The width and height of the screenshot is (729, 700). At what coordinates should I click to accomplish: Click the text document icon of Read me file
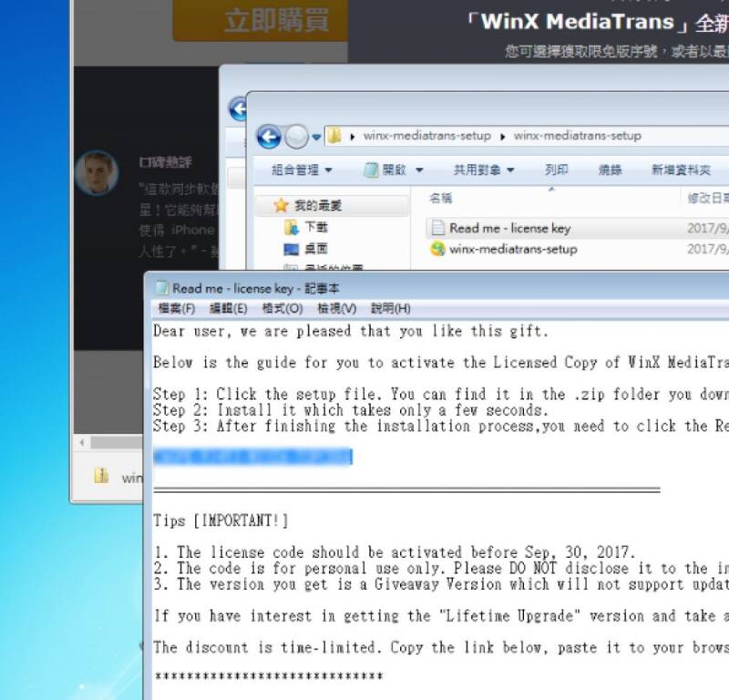pyautogui.click(x=438, y=228)
